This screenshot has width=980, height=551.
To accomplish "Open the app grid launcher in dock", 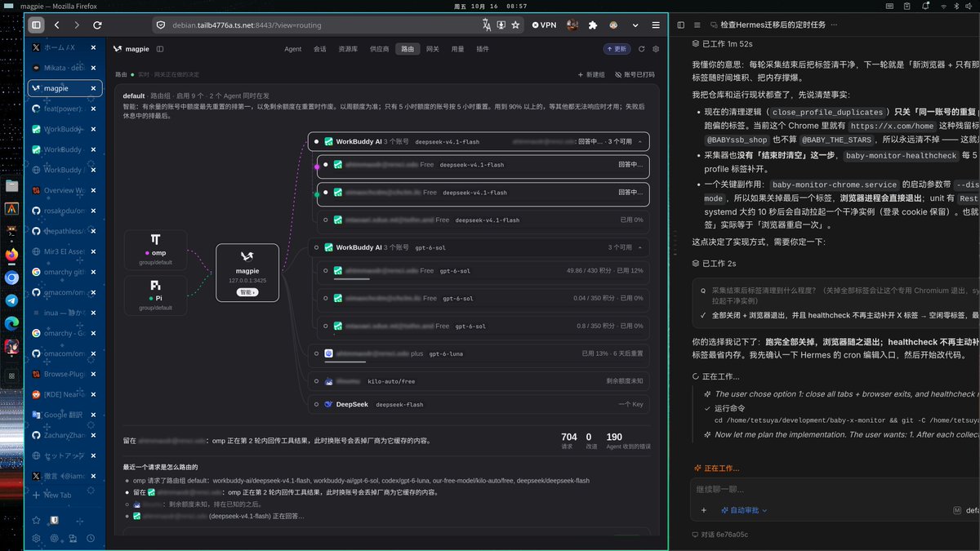I will coord(11,376).
